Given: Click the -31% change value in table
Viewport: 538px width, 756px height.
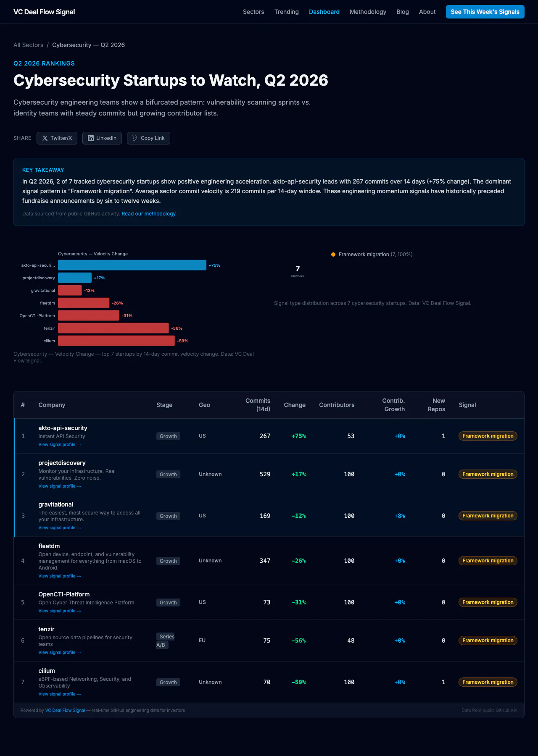Looking at the screenshot, I should [x=299, y=602].
